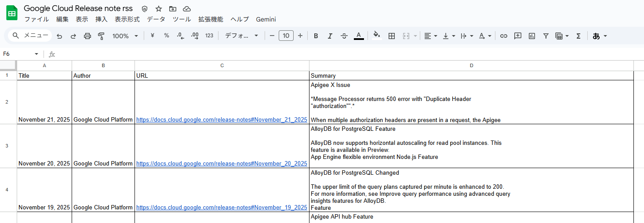Viewport: 644px width, 223px height.
Task: Toggle bold formatting
Action: point(316,36)
